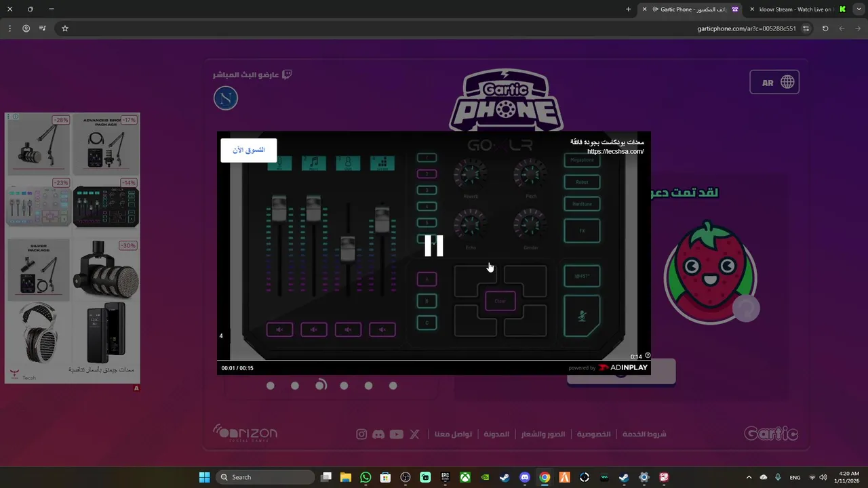The width and height of the screenshot is (868, 488).
Task: Open the images and logo footer link
Action: [x=542, y=434]
